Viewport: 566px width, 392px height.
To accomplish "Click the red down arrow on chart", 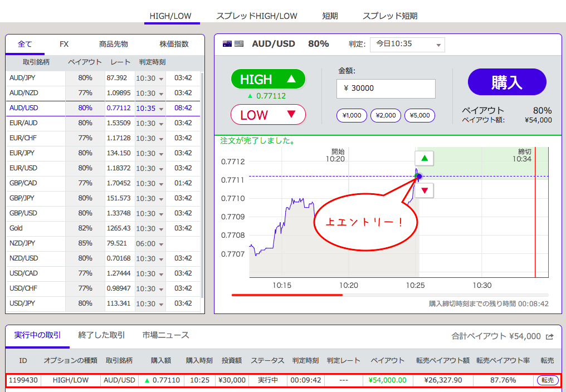I will pyautogui.click(x=424, y=191).
